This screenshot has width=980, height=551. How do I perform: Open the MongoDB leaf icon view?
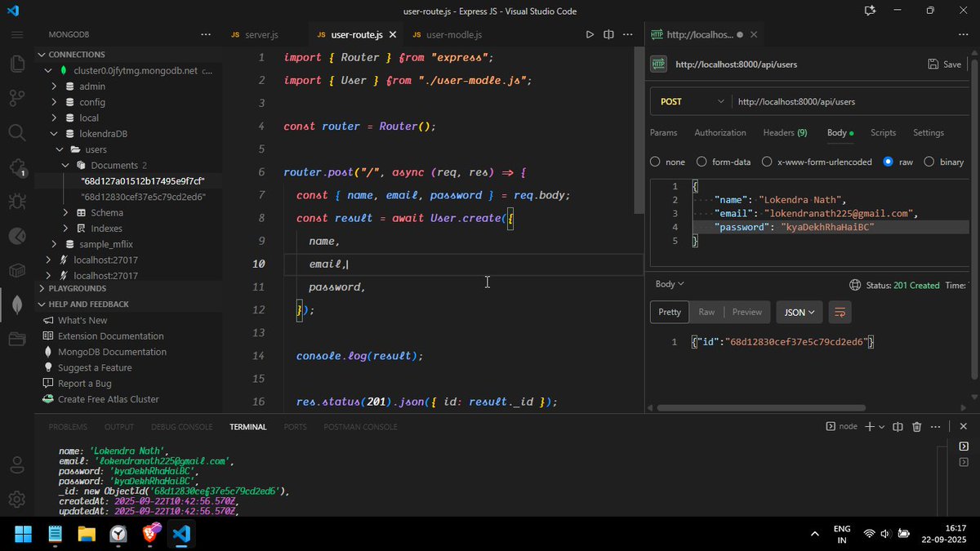tap(16, 304)
